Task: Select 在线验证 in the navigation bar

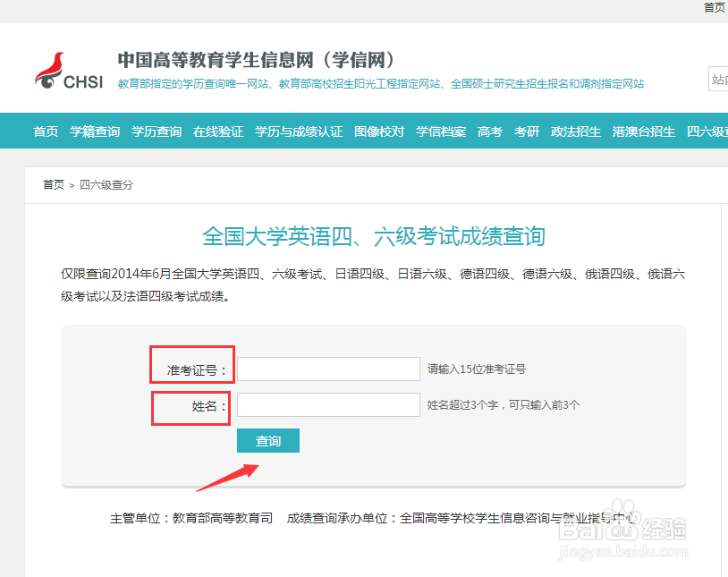Action: pos(218,131)
